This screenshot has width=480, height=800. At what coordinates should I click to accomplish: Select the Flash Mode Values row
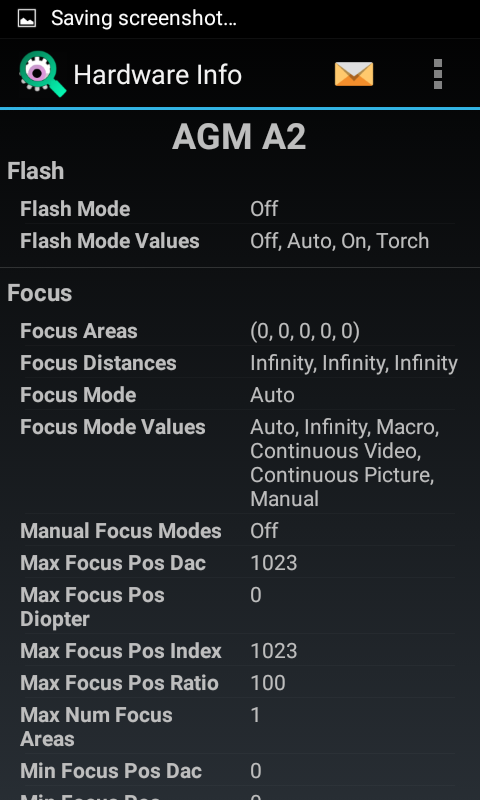(x=238, y=241)
